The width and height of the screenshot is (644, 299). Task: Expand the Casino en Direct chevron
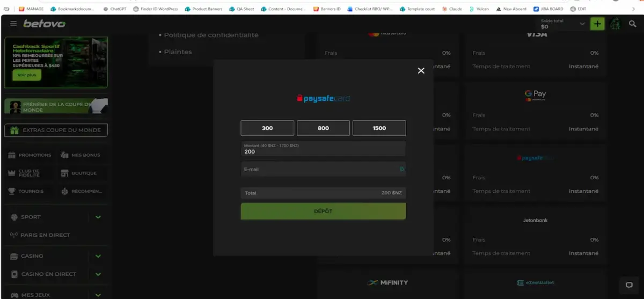98,274
